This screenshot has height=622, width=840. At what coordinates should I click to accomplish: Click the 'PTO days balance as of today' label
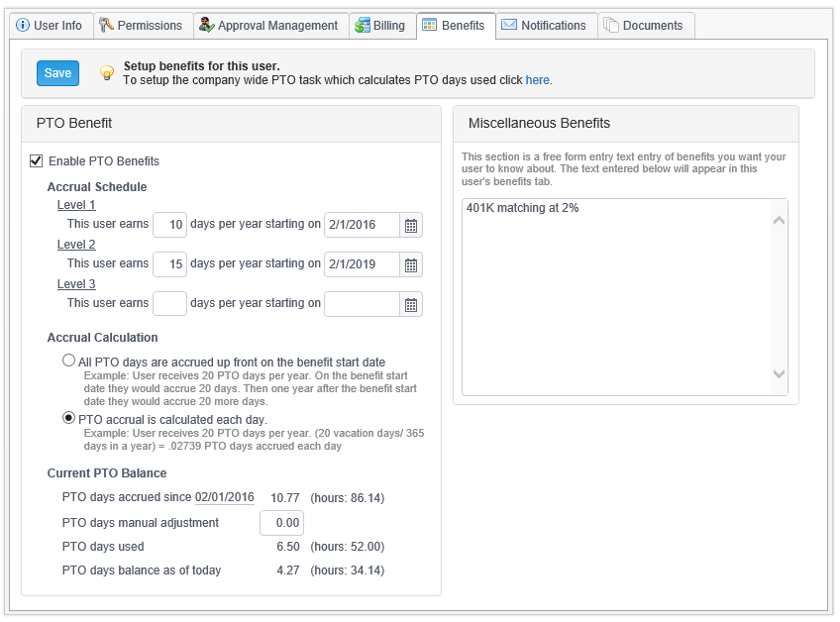click(x=142, y=570)
